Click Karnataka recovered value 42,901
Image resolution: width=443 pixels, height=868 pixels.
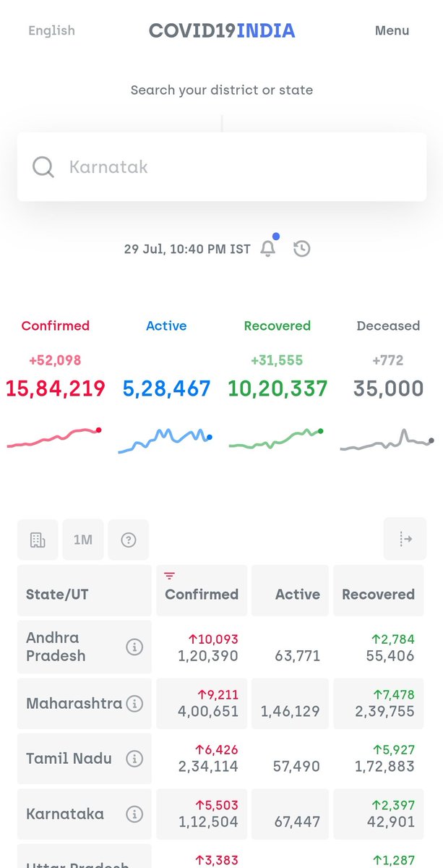coord(391,822)
